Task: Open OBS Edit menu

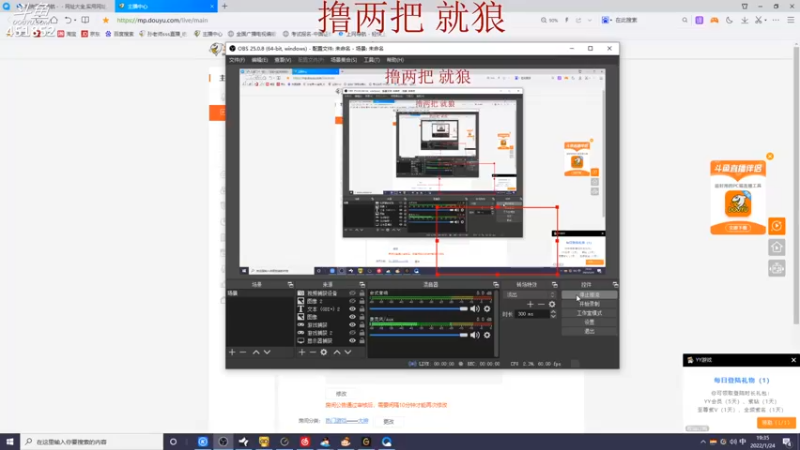Action: pyautogui.click(x=259, y=60)
